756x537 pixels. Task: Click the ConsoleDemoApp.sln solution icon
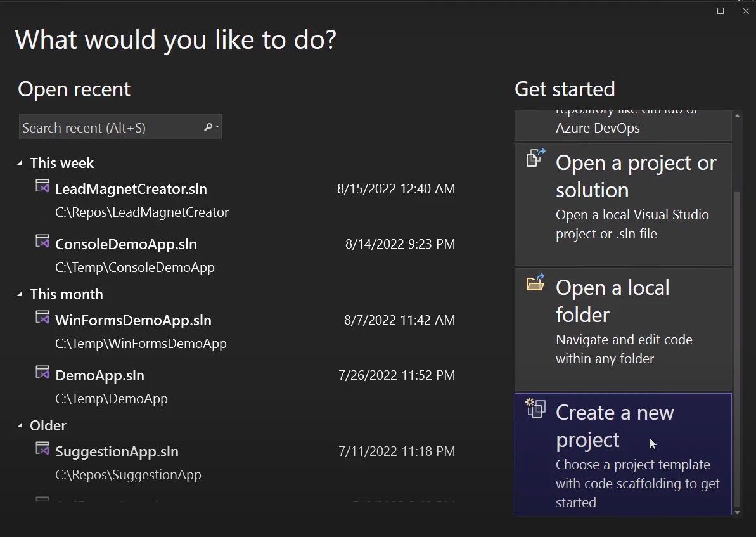click(42, 242)
